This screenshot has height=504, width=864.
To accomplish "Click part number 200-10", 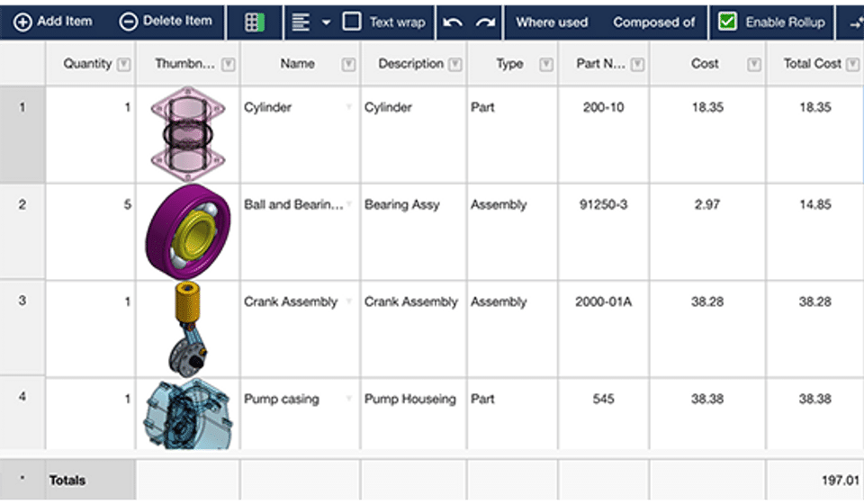I will coord(603,107).
